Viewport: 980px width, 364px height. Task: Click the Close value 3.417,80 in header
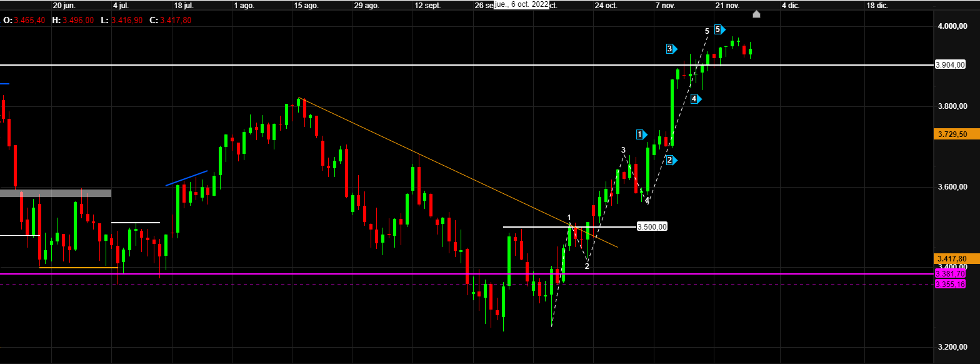point(176,21)
